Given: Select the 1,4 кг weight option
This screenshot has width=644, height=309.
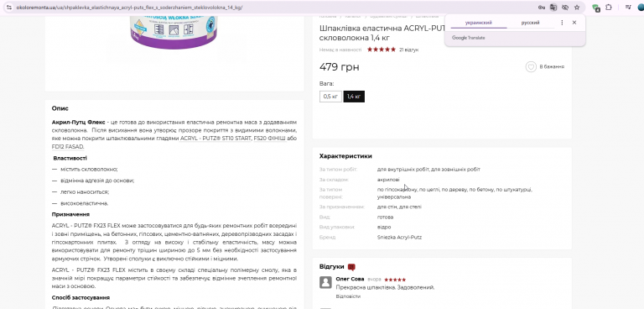Looking at the screenshot, I should 354,97.
